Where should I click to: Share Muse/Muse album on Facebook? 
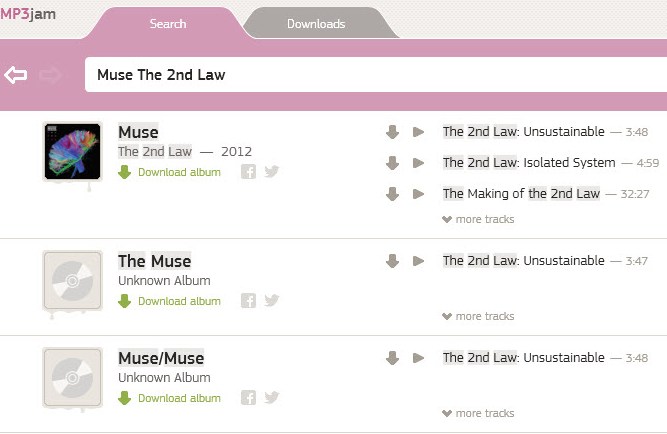(x=248, y=398)
